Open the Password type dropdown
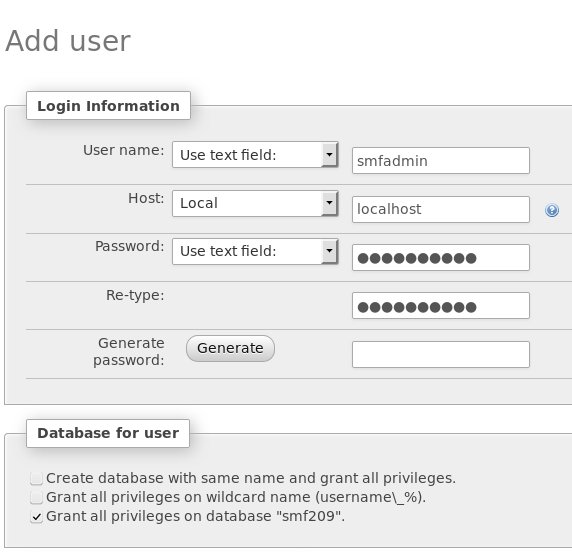572x552 pixels. pyautogui.click(x=255, y=251)
